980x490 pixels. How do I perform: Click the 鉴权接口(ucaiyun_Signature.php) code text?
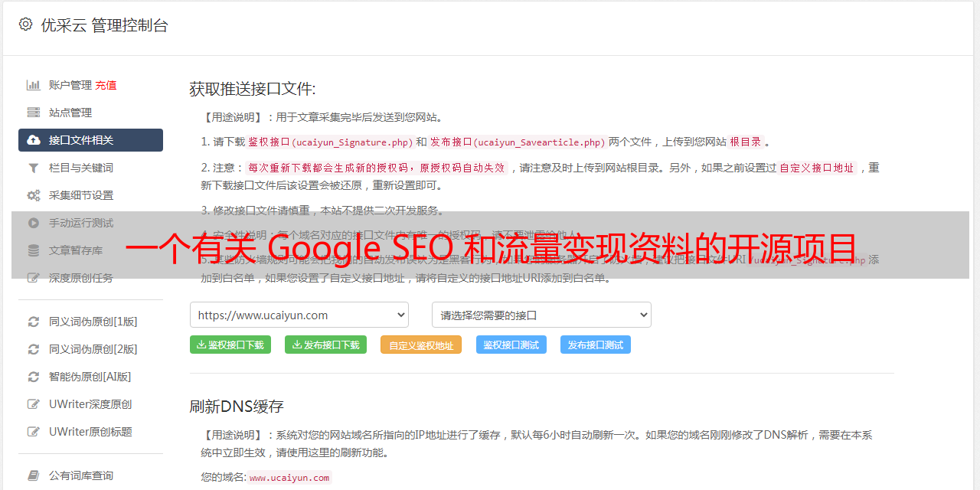coord(330,142)
